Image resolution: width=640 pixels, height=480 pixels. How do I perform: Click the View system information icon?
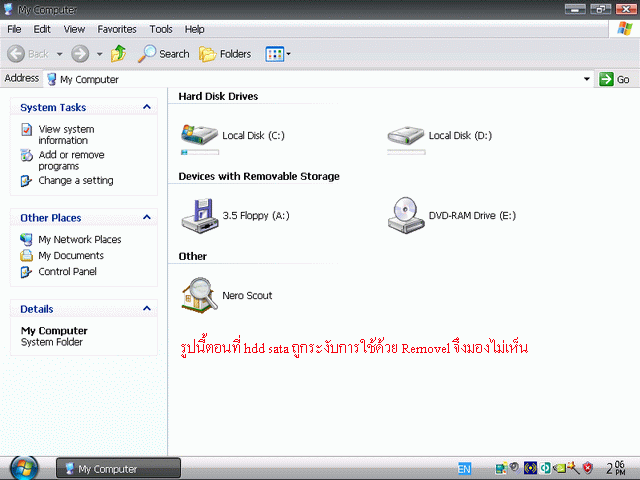(27, 130)
